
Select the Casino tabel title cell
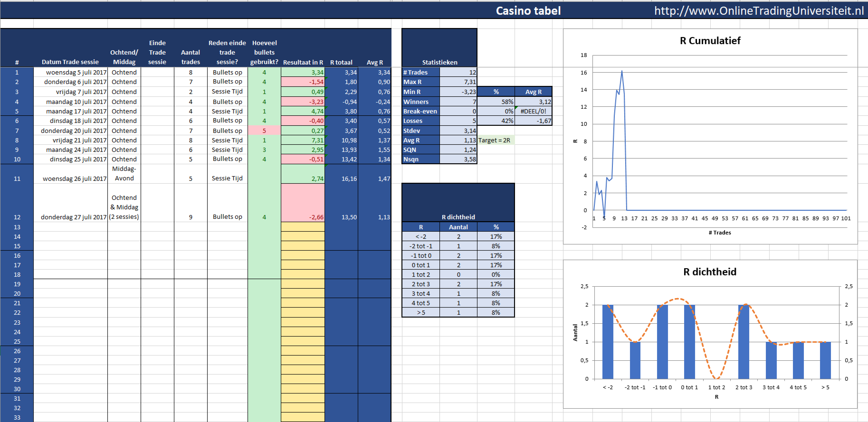point(528,10)
